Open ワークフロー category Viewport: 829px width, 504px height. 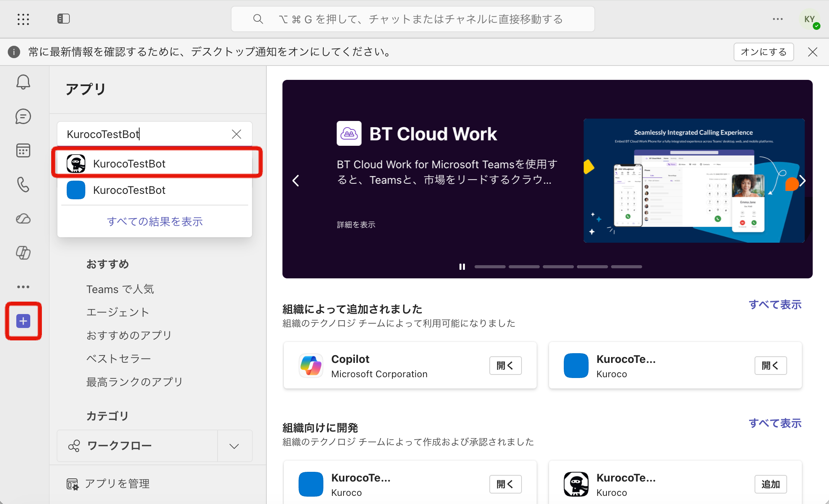(x=137, y=446)
